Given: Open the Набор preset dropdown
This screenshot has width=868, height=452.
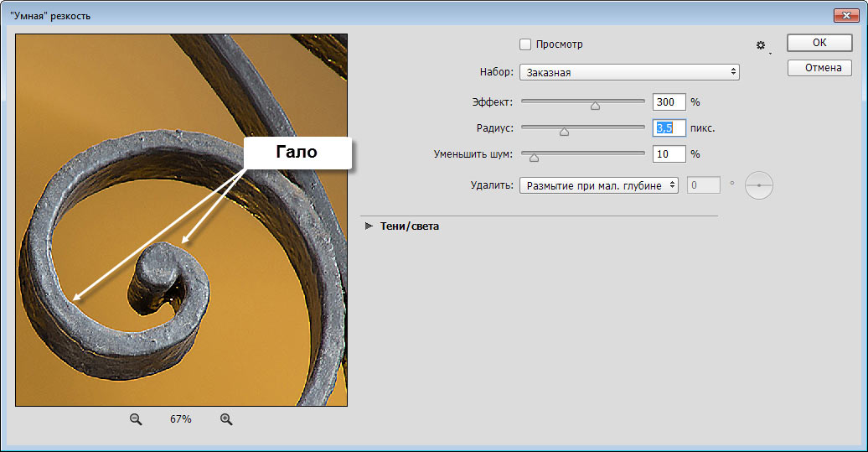Looking at the screenshot, I should coord(629,72).
